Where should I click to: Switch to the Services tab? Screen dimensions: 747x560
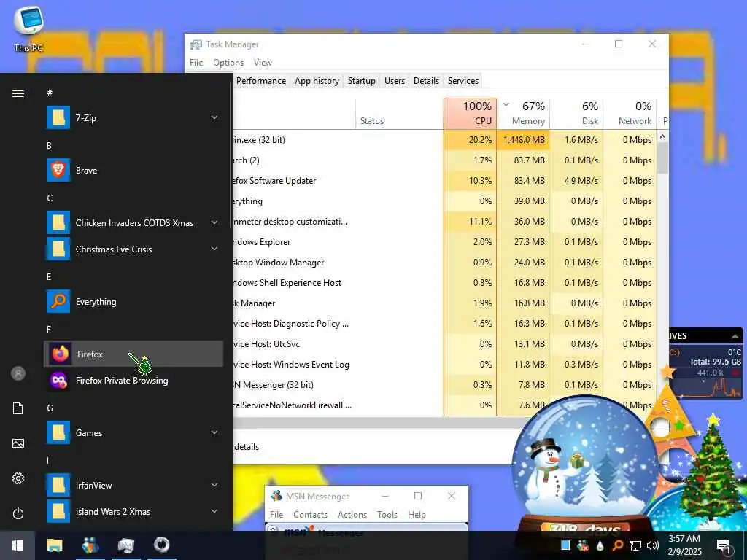(463, 81)
